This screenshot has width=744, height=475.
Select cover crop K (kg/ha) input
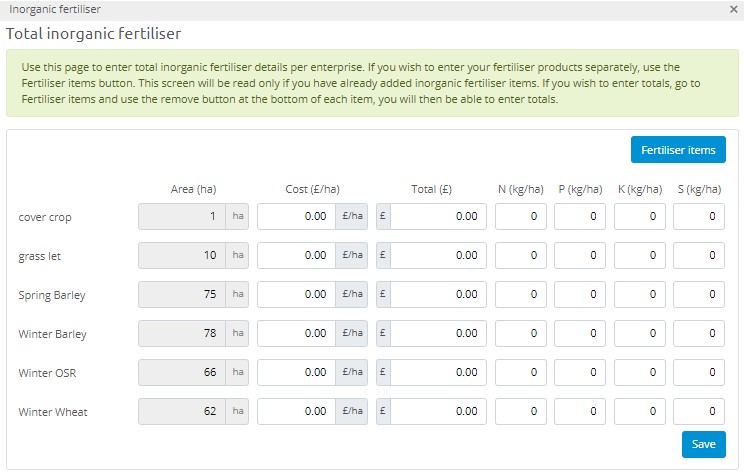pyautogui.click(x=639, y=216)
